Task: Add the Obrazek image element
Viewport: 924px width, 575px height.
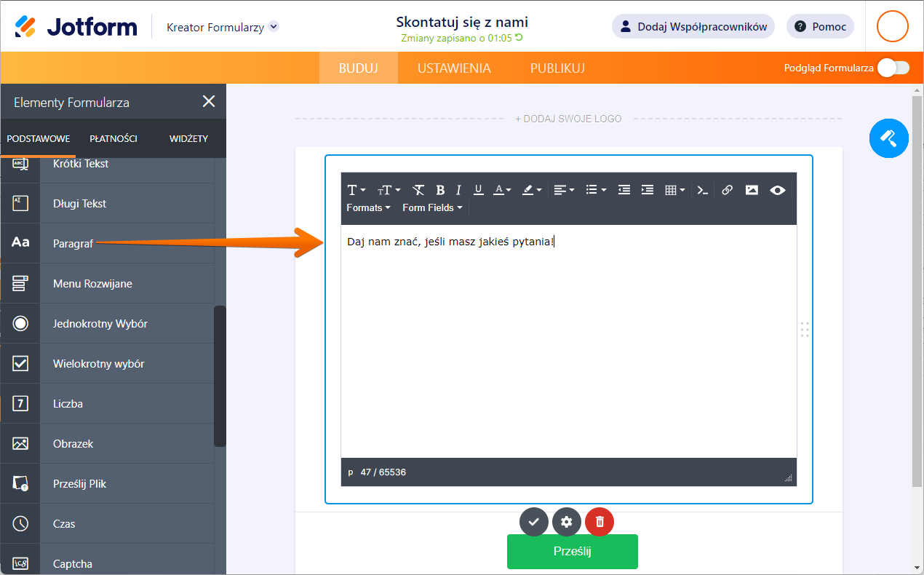Action: [108, 444]
